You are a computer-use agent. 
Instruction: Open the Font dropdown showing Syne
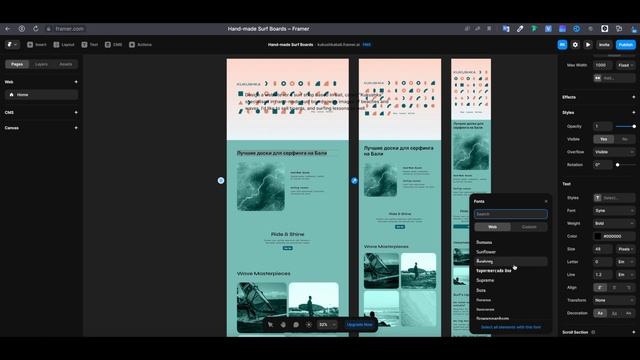pos(614,211)
